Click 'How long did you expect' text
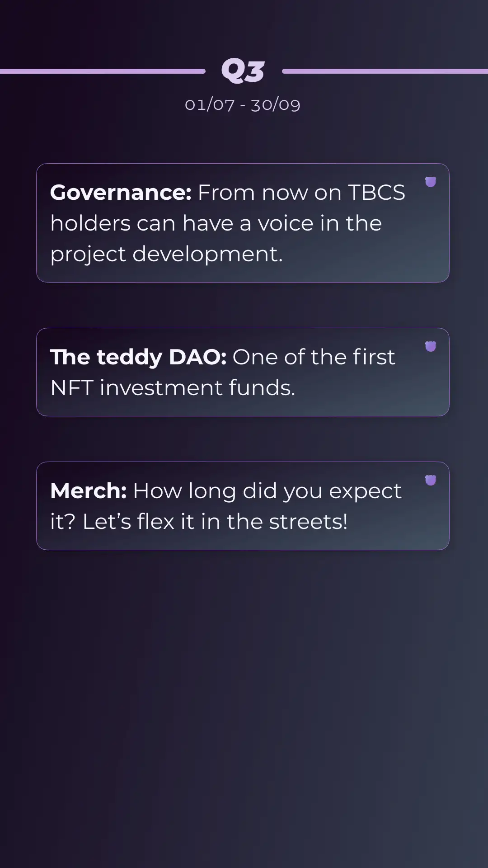488x868 pixels. (x=267, y=491)
